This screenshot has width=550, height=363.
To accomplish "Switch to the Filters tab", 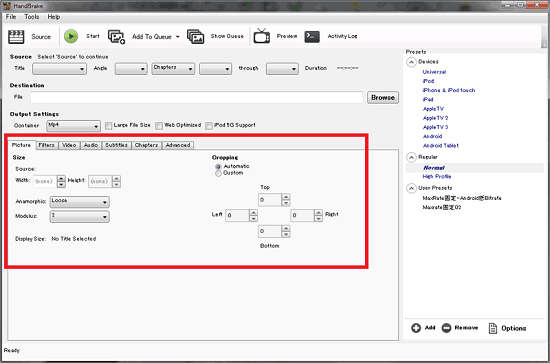I will [x=47, y=145].
